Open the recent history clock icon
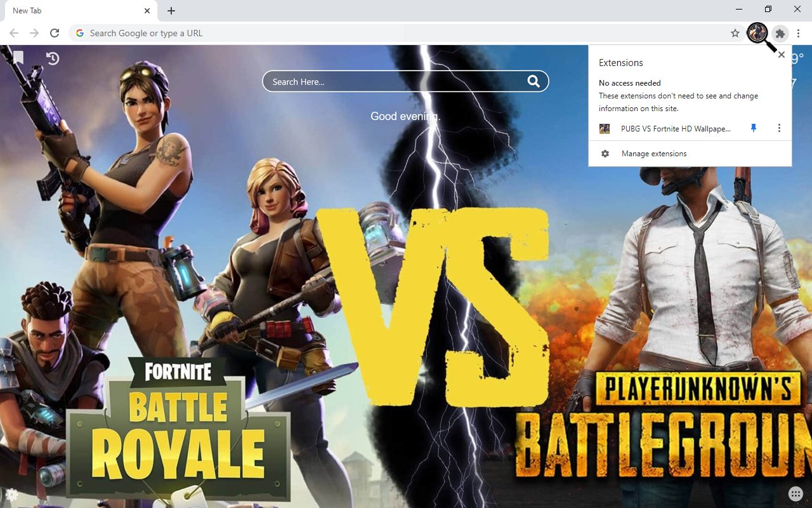Viewport: 812px width, 508px height. 53,58
